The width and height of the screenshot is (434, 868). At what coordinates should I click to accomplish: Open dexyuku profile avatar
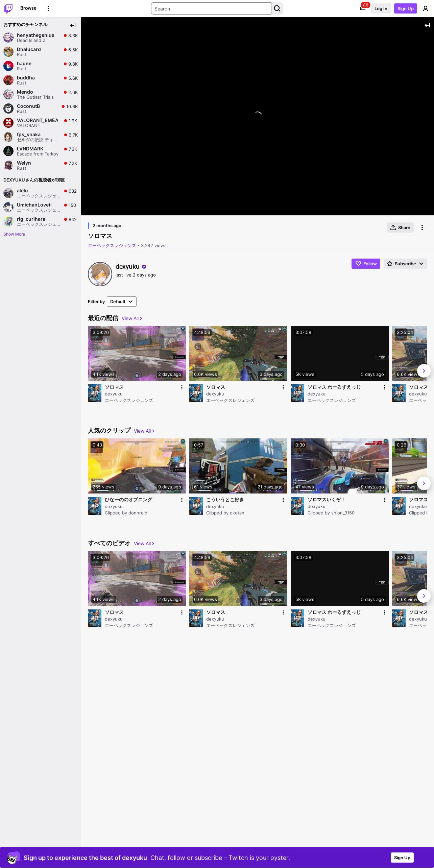(100, 274)
